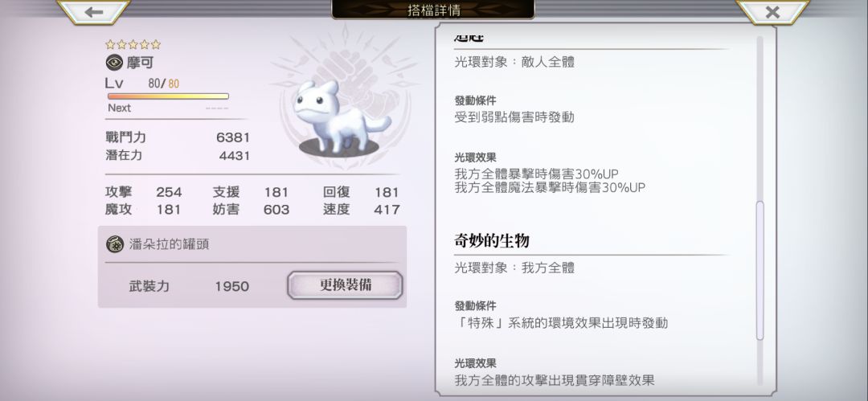This screenshot has height=401, width=868.
Task: Click the 搭檔詳情 title banner
Action: (433, 10)
